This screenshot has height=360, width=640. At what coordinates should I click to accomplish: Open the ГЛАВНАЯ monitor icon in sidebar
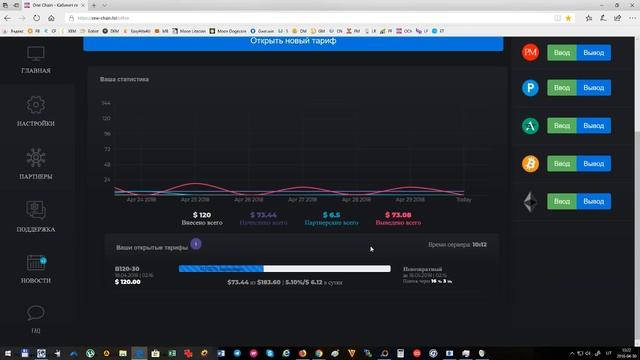(x=36, y=53)
